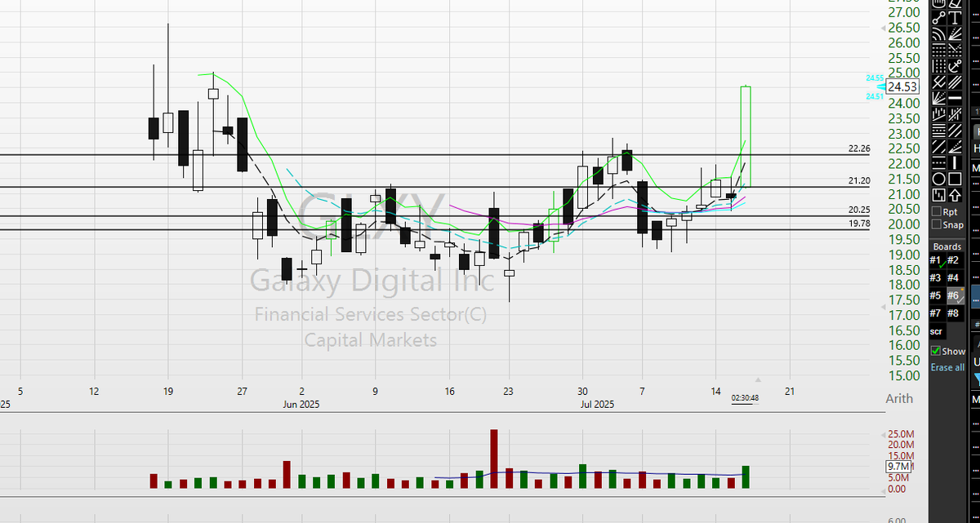Select the Fibonacci arcs drawing tool
Viewport: 980px width, 523px height.
pos(938,34)
